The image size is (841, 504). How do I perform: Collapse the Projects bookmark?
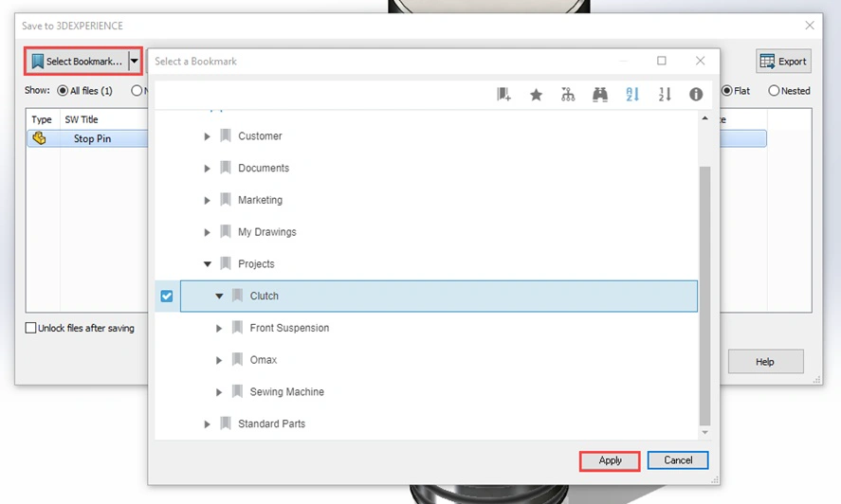207,263
